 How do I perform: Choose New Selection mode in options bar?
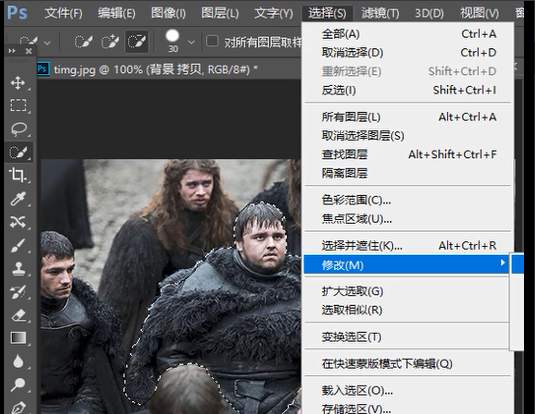coord(84,42)
